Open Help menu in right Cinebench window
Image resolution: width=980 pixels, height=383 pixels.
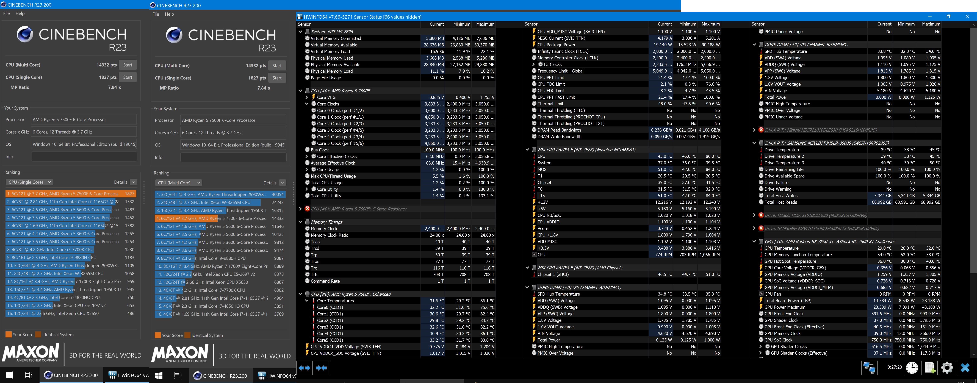coord(169,14)
